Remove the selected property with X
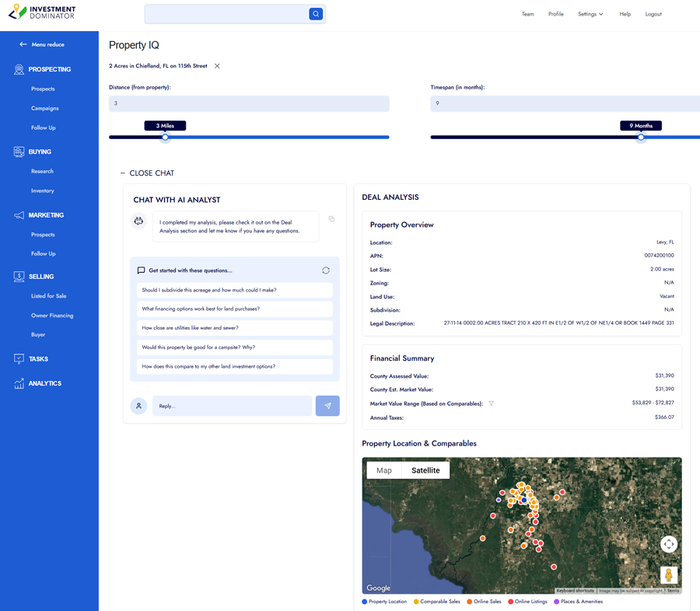 [217, 66]
